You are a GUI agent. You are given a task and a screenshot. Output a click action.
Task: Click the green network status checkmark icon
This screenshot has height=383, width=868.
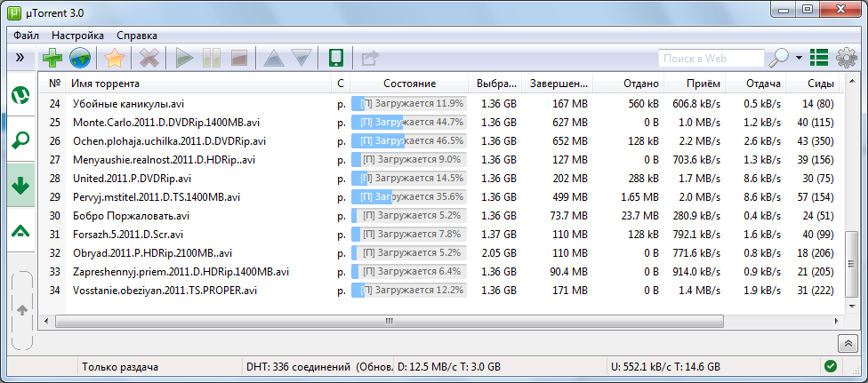(830, 366)
